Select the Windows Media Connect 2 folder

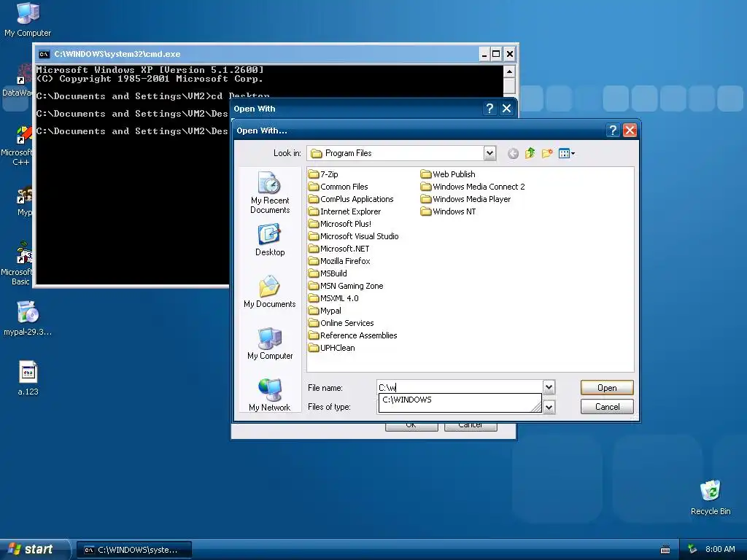coord(473,187)
